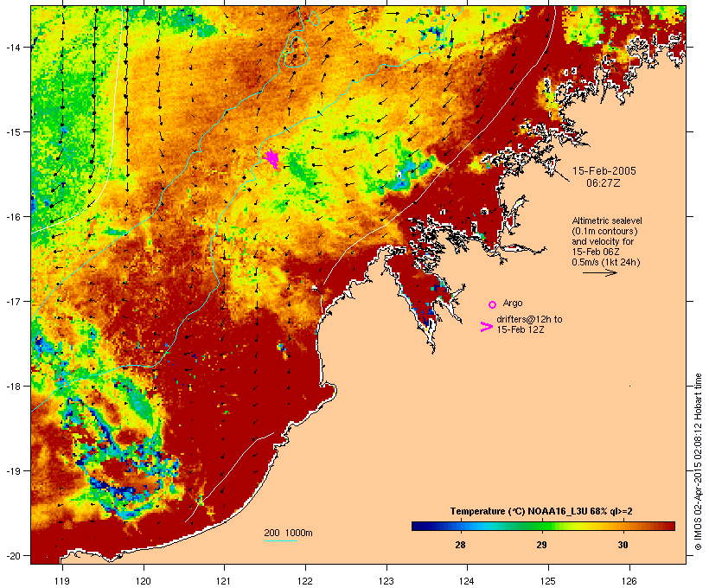Click the 0.5m/s velocity scale arrow
Image resolution: width=709 pixels, height=588 pixels.
pos(599,272)
